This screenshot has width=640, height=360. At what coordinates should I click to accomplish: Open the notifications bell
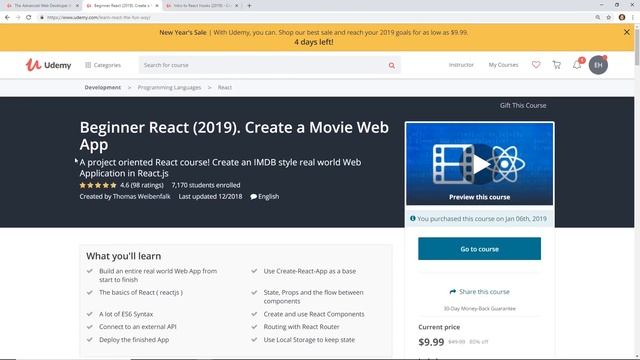click(577, 64)
